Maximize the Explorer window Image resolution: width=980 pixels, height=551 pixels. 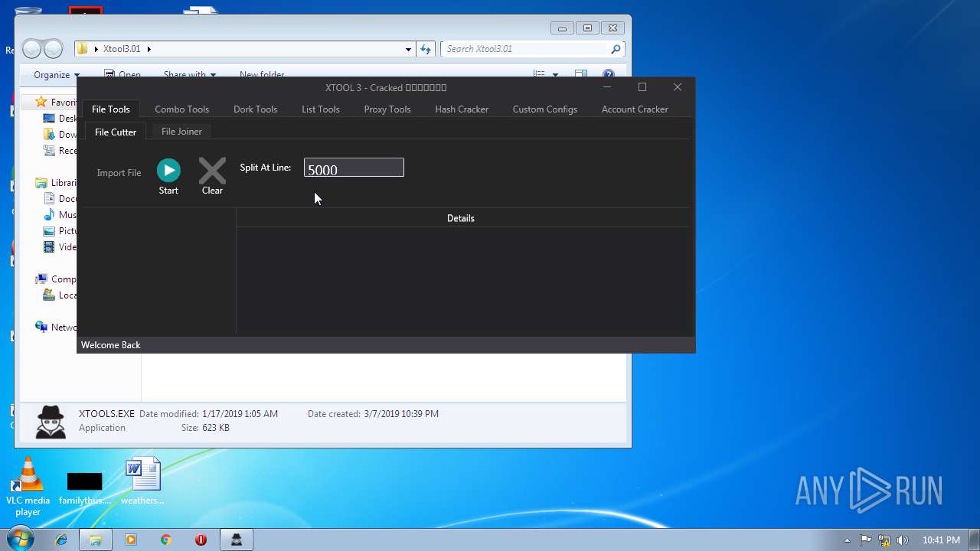point(587,28)
